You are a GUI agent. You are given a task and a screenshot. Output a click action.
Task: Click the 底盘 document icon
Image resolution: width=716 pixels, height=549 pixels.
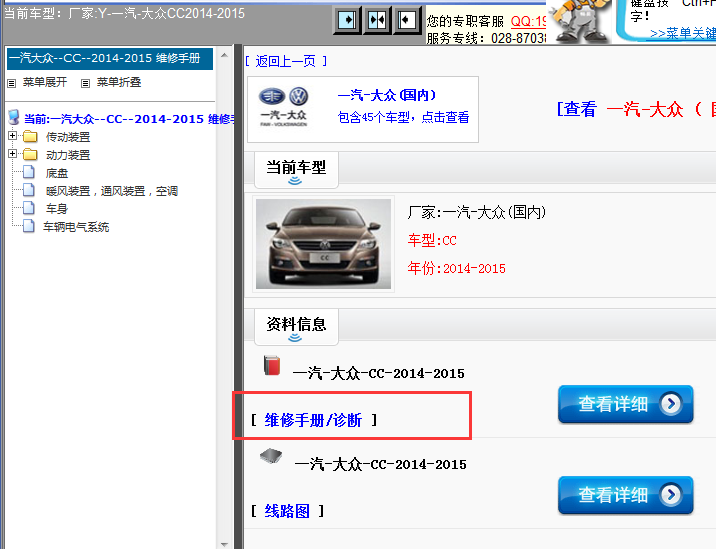29,172
